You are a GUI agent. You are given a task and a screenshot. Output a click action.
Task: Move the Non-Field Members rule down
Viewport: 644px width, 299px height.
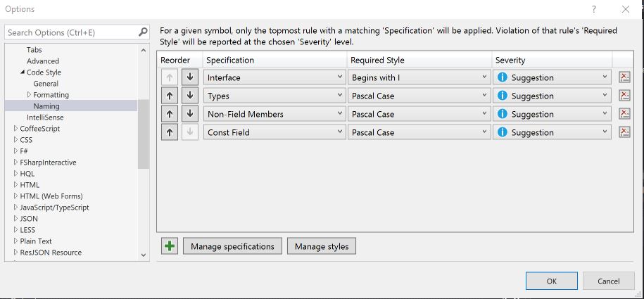click(x=189, y=114)
